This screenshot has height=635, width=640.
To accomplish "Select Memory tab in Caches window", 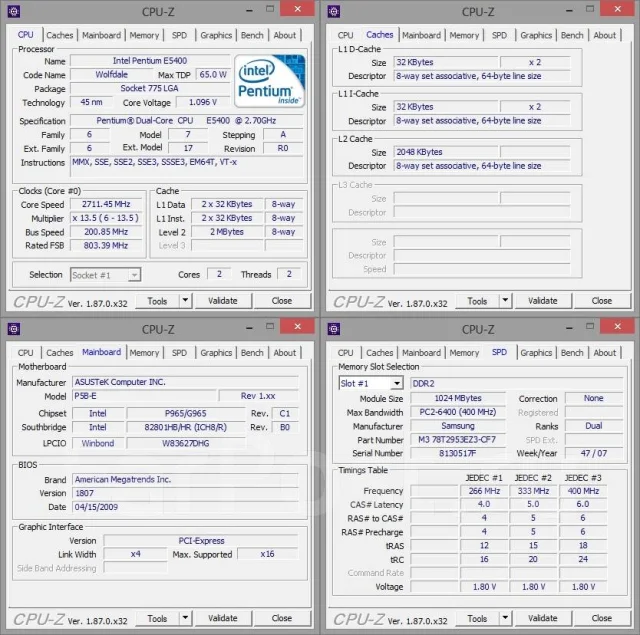I will (464, 35).
